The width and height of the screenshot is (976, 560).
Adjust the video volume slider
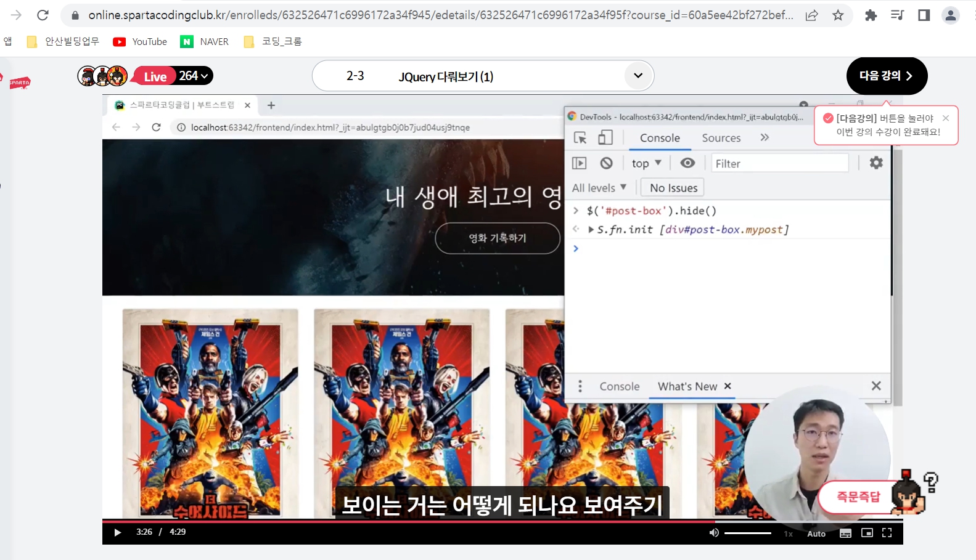(748, 533)
